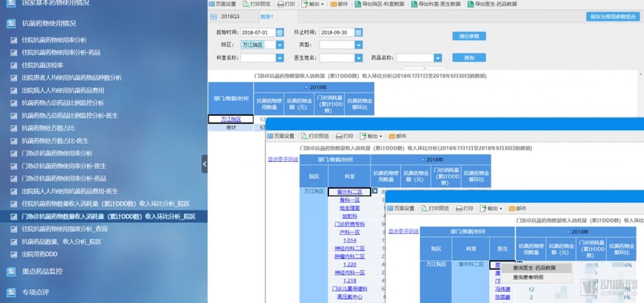Open 出院带药DDD report in sidebar

tap(40, 254)
